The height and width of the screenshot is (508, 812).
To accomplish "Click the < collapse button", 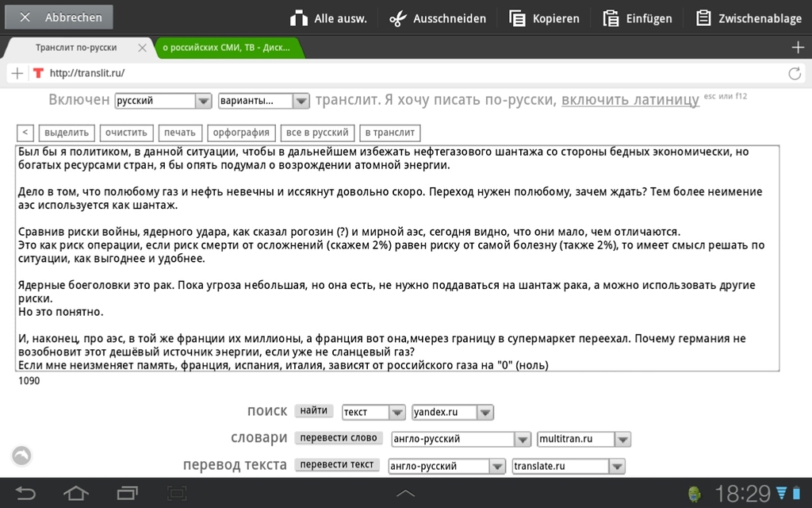I will click(x=25, y=133).
